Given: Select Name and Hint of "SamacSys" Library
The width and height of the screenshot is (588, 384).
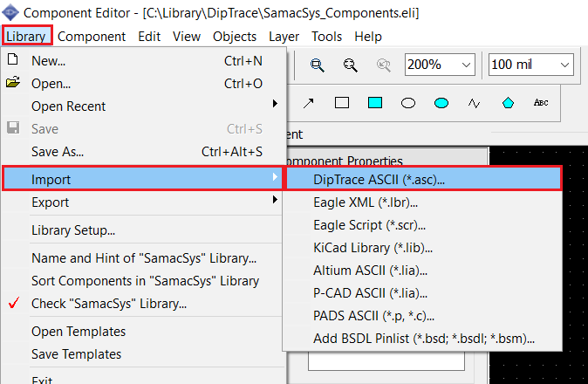Looking at the screenshot, I should coord(142,258).
